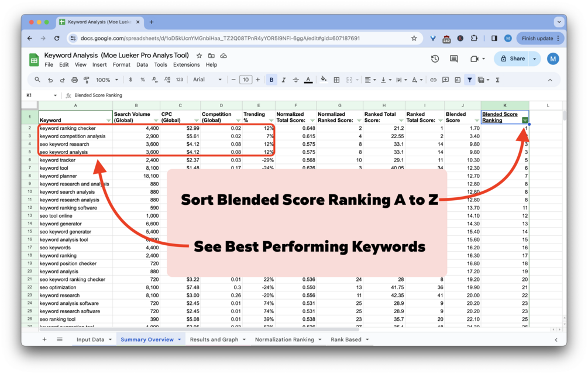This screenshot has height=374, width=588.
Task: Open the comments panel icon
Action: click(x=454, y=59)
